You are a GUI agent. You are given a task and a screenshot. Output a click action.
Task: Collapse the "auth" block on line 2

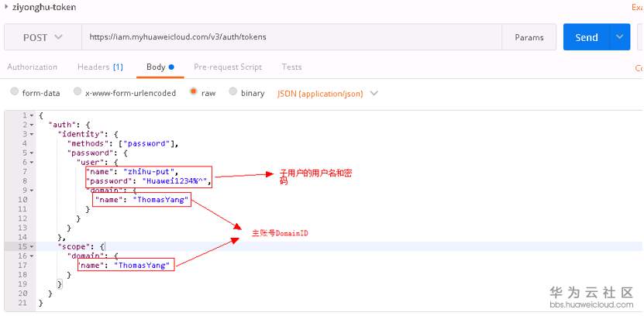32,125
